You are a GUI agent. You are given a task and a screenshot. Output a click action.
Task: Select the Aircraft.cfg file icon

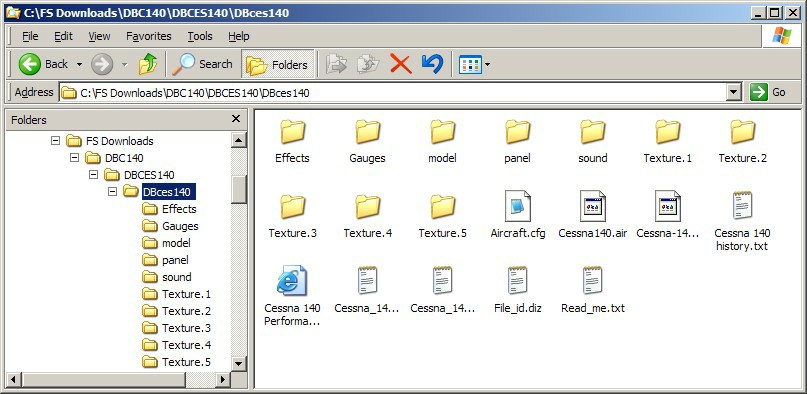(x=517, y=206)
